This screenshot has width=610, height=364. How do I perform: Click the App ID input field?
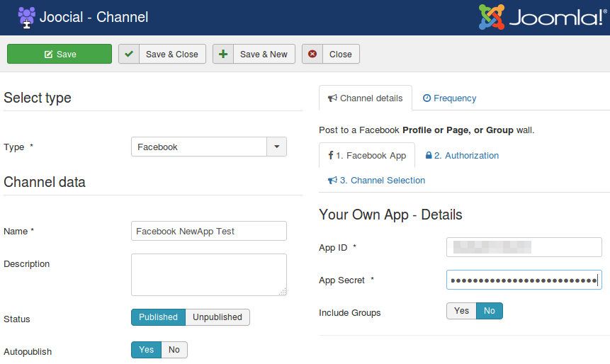click(524, 247)
